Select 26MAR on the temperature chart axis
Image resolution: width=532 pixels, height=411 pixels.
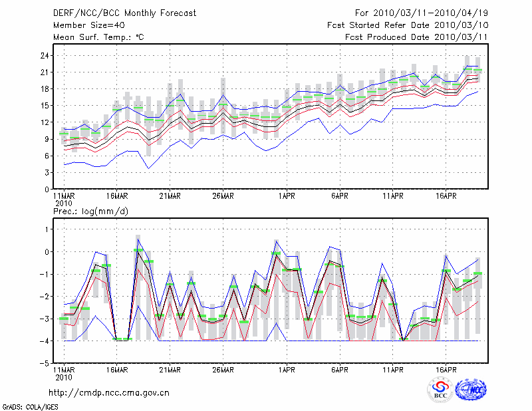pyautogui.click(x=223, y=196)
